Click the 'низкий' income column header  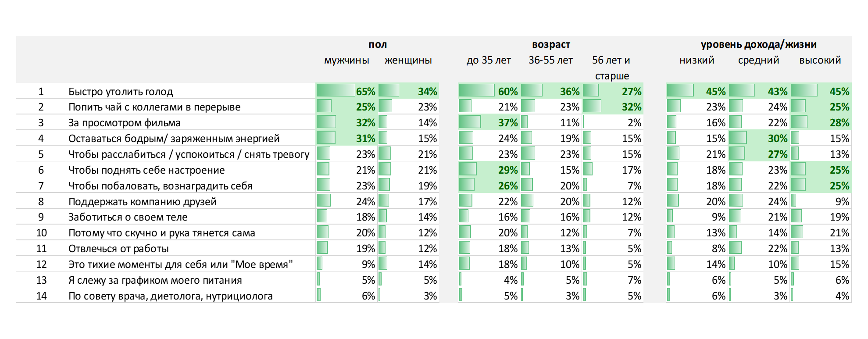pyautogui.click(x=697, y=60)
